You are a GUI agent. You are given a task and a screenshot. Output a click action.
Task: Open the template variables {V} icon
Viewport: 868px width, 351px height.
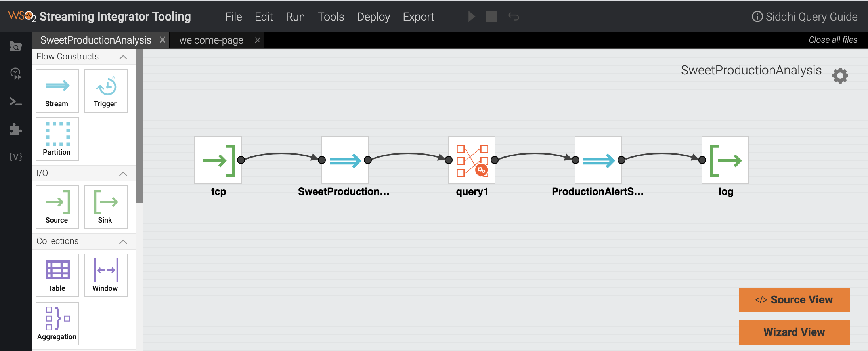click(x=16, y=156)
